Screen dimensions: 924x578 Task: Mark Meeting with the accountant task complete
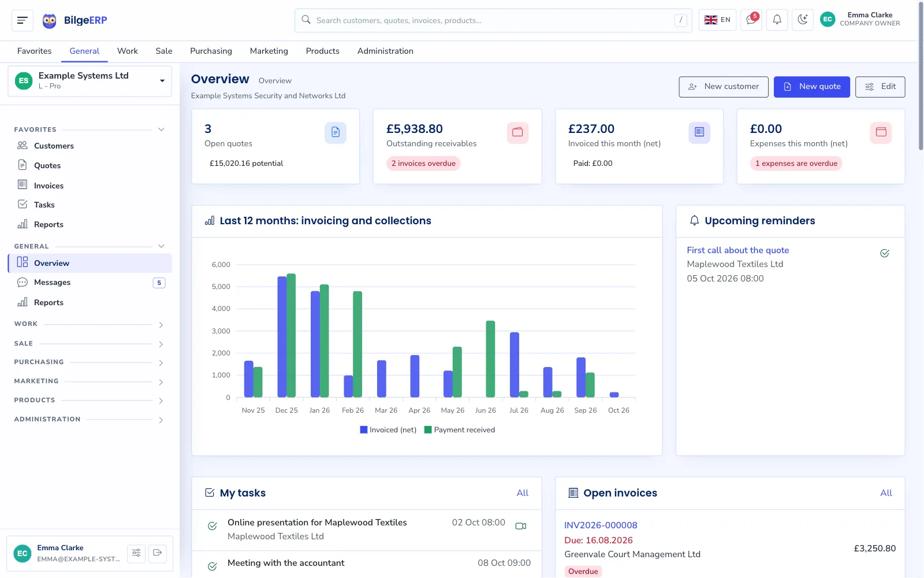coord(213,566)
